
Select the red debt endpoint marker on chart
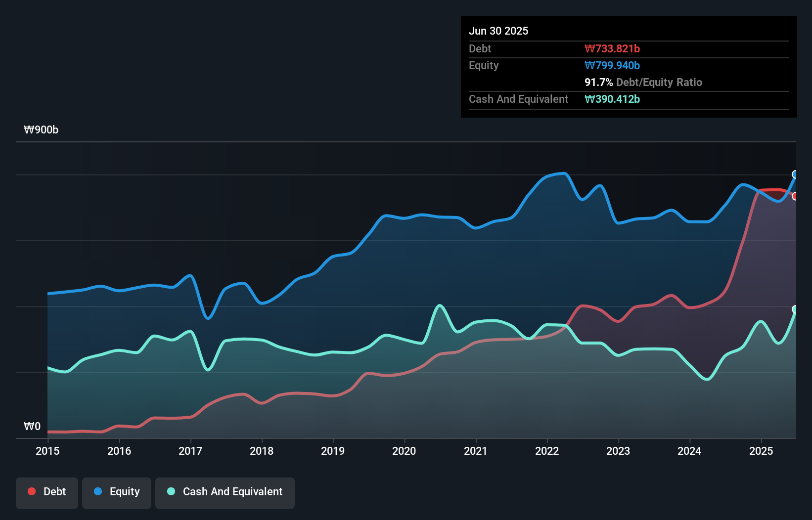pos(796,196)
